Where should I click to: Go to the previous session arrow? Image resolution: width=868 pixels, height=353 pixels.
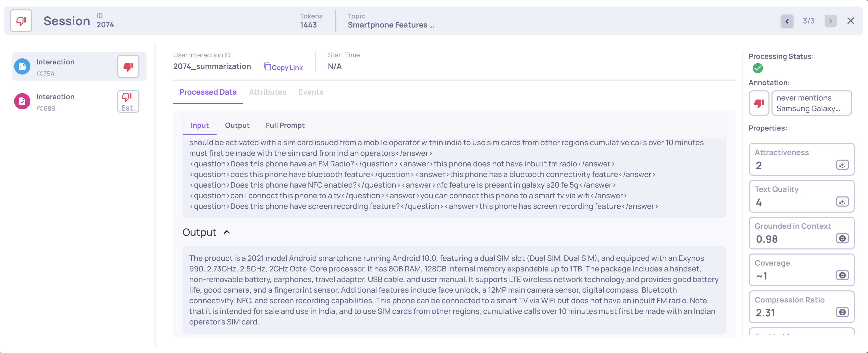point(787,21)
